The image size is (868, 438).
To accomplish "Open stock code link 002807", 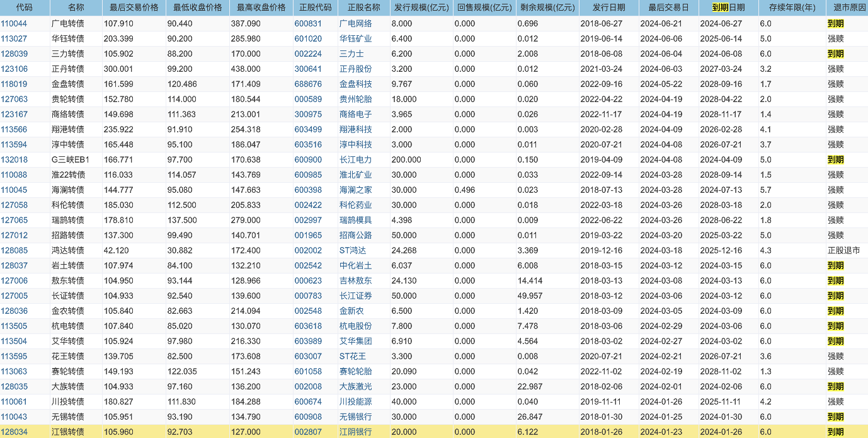I will point(308,432).
